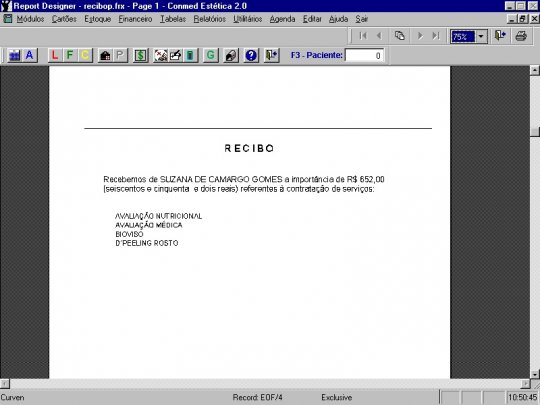Click the teal calculator toolbar icon
The image size is (540, 405).
(190, 55)
